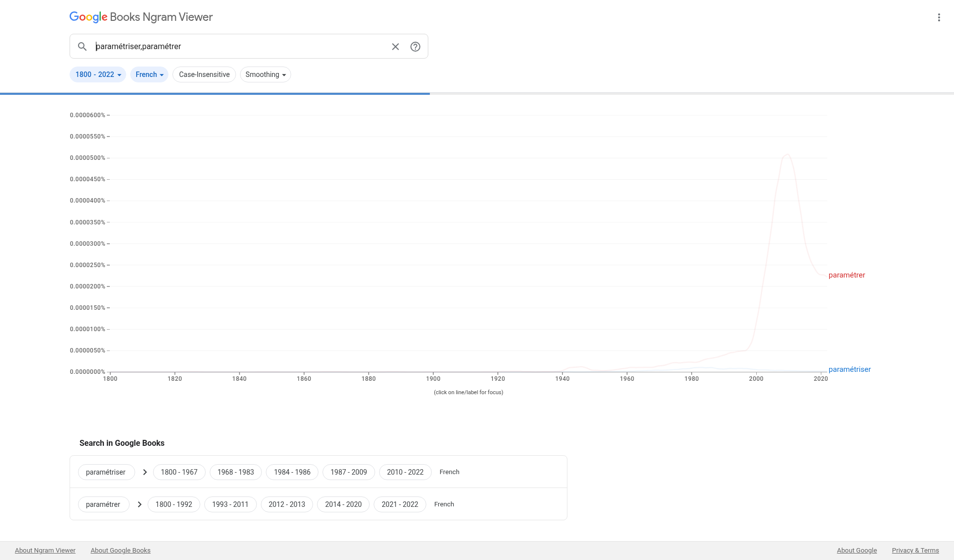954x560 pixels.
Task: Open the three-dot options menu
Action: pos(939,17)
